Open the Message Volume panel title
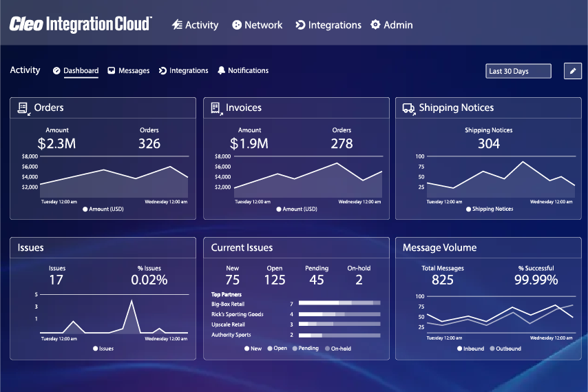 coord(439,247)
